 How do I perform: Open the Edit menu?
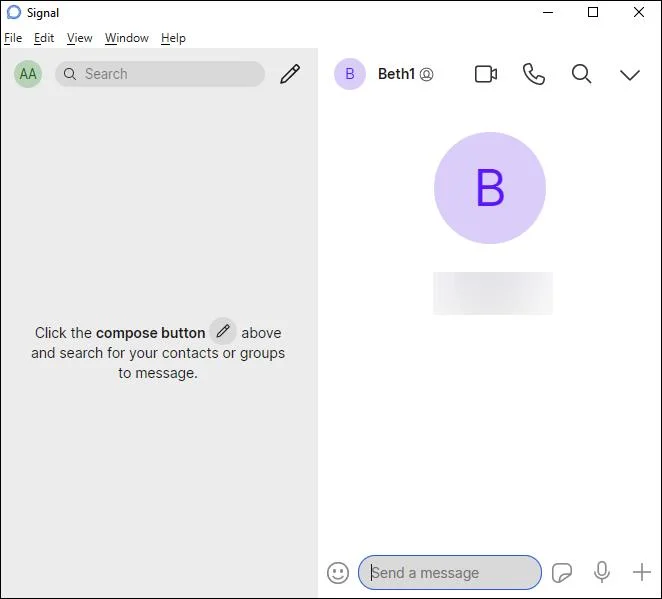pyautogui.click(x=44, y=38)
